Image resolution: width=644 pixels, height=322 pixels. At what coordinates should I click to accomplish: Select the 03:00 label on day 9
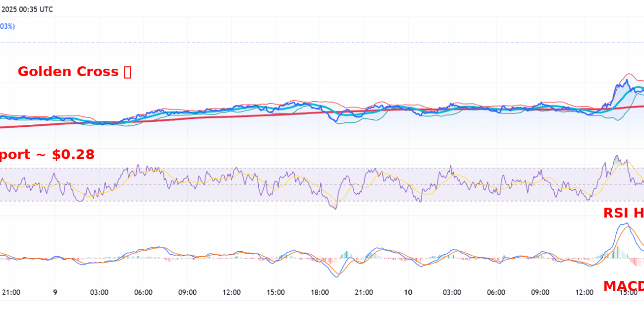99,292
